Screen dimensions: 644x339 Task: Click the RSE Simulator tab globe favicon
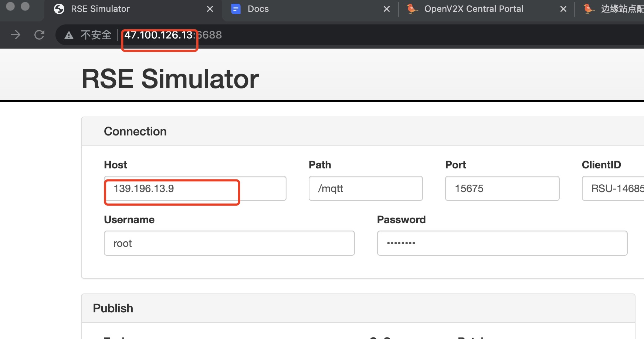coord(59,9)
